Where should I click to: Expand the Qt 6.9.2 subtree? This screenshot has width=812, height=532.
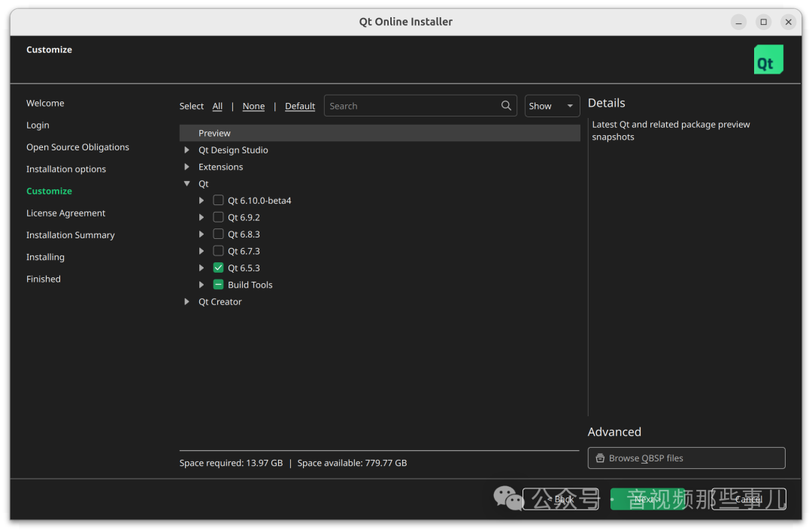[x=201, y=217]
